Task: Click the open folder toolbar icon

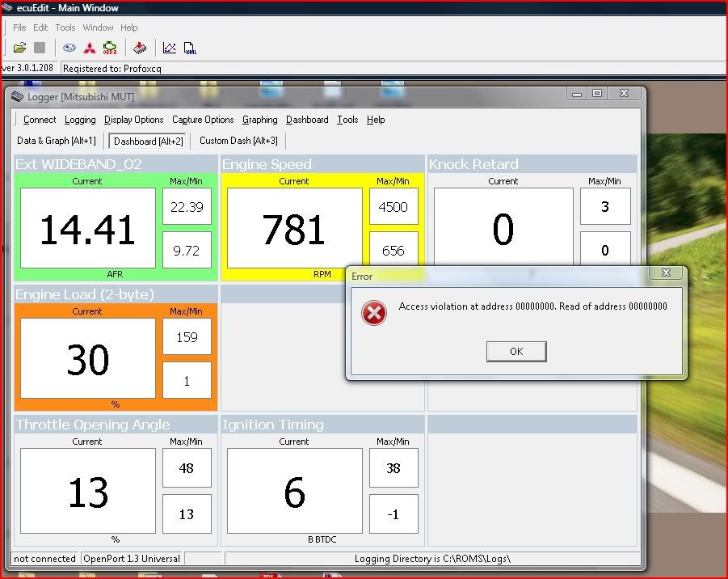Action: pyautogui.click(x=20, y=48)
